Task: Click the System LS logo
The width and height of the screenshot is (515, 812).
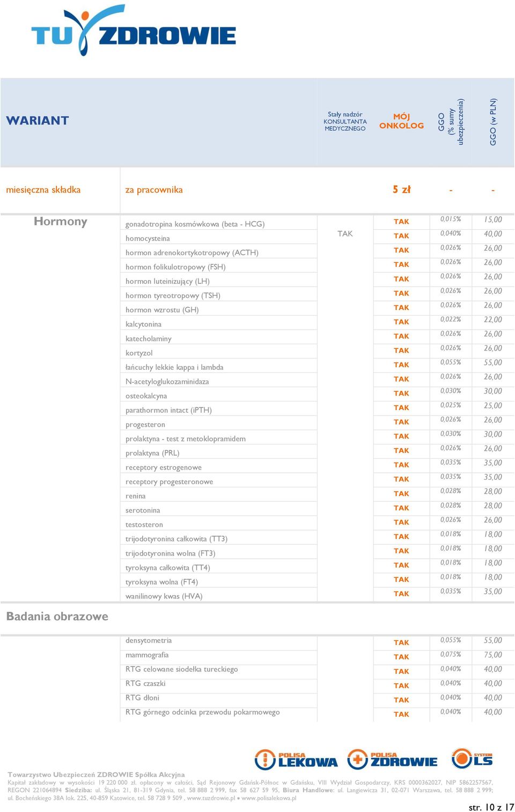Action: (472, 758)
